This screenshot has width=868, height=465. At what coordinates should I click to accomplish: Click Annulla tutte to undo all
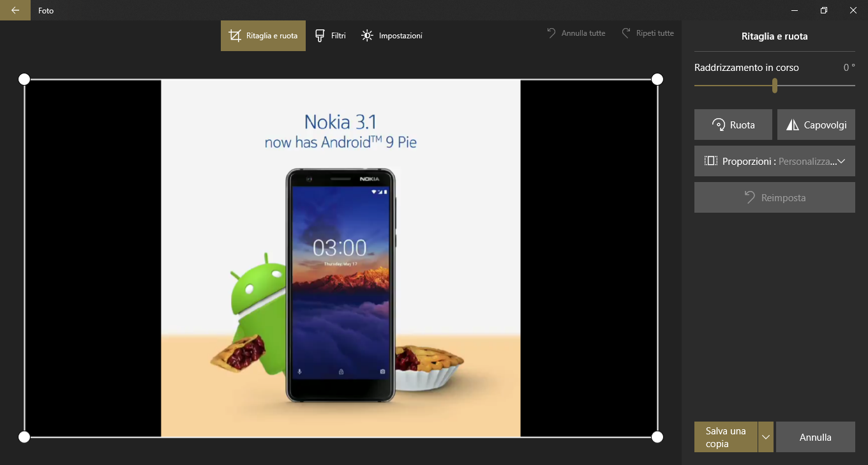pyautogui.click(x=576, y=33)
